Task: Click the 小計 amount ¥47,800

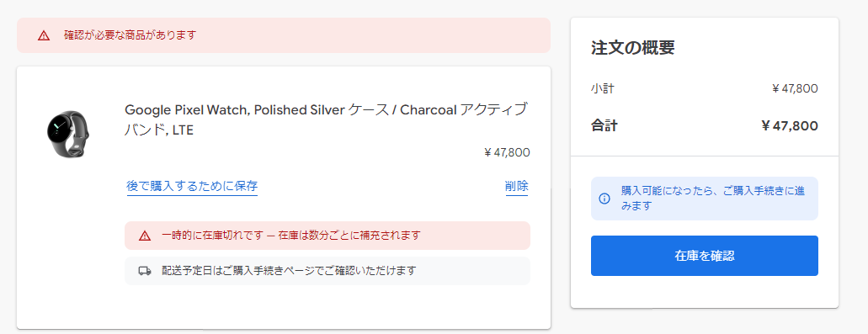Action: click(x=795, y=88)
